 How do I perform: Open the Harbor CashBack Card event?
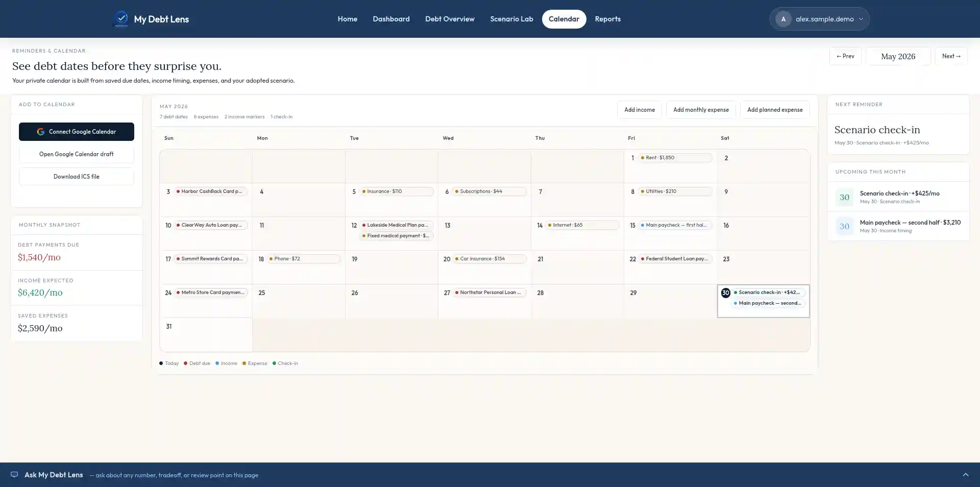(x=211, y=191)
